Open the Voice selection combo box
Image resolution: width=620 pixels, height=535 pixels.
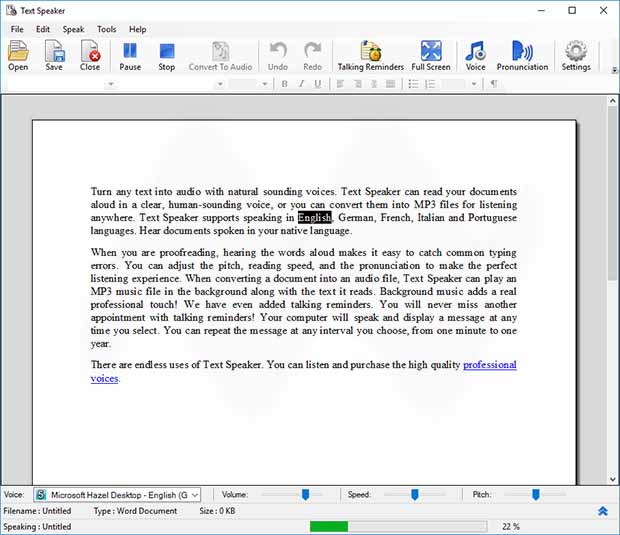(x=117, y=495)
